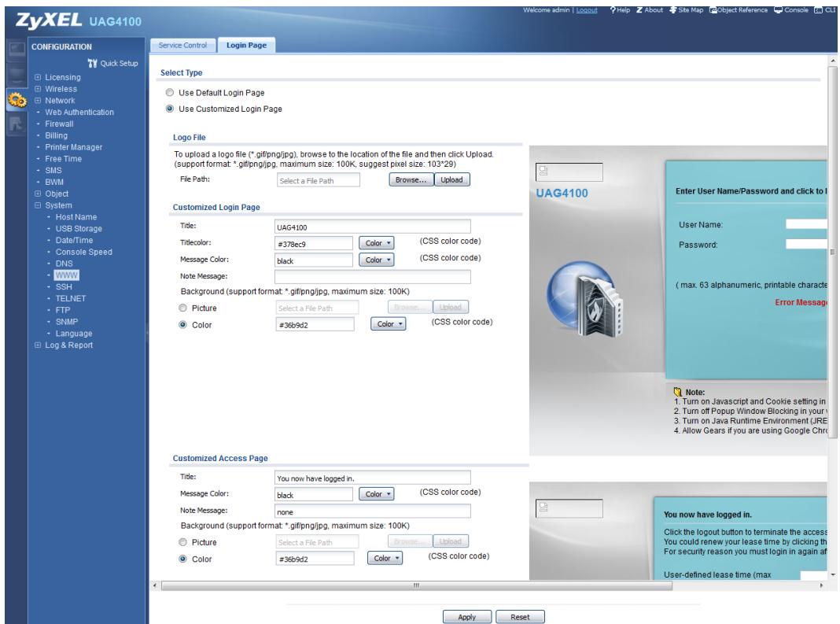The height and width of the screenshot is (624, 840).
Task: Click the Reset button
Action: (x=520, y=617)
